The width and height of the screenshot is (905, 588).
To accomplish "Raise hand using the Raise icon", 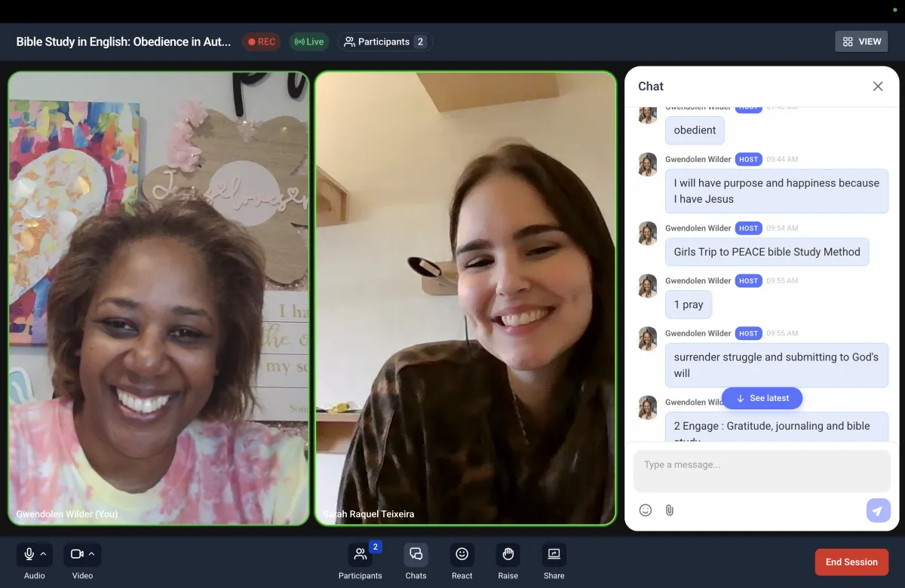I will [508, 556].
